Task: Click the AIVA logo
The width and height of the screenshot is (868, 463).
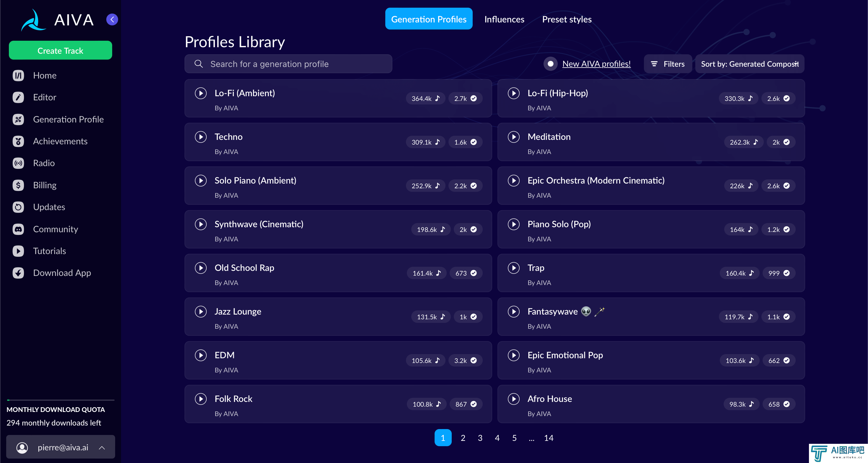Action: tap(57, 20)
